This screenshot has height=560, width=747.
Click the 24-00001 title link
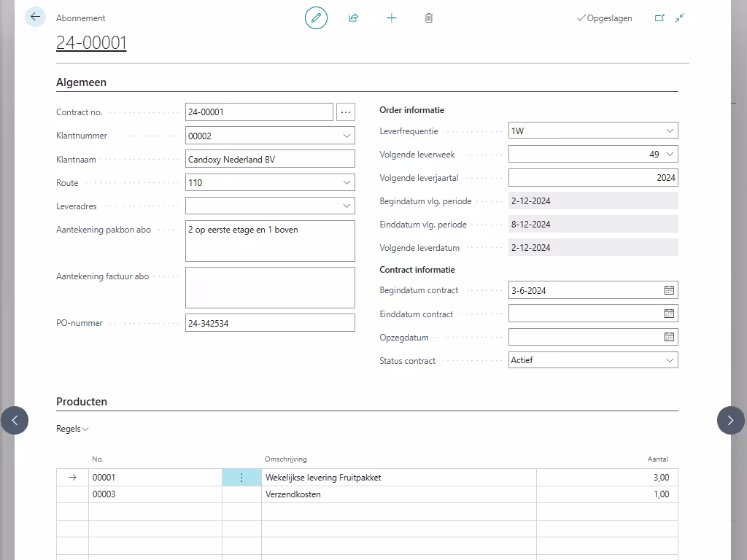(91, 43)
